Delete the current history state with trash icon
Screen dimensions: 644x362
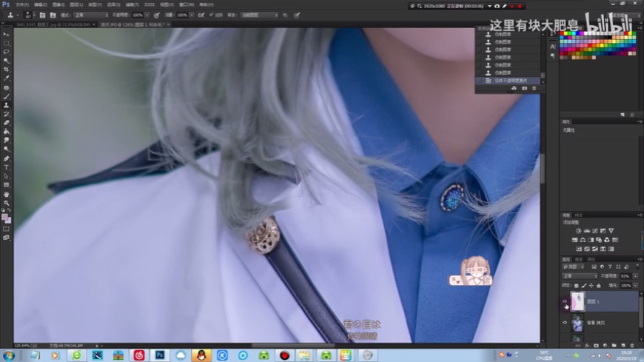coord(534,88)
